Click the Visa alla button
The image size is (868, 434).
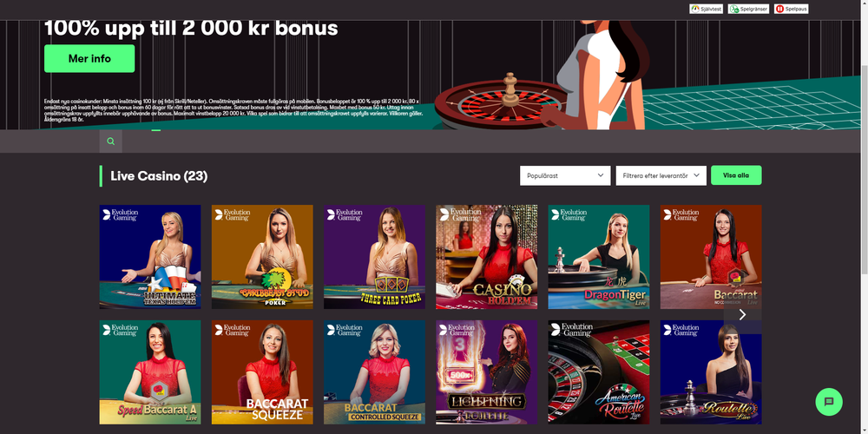[736, 175]
